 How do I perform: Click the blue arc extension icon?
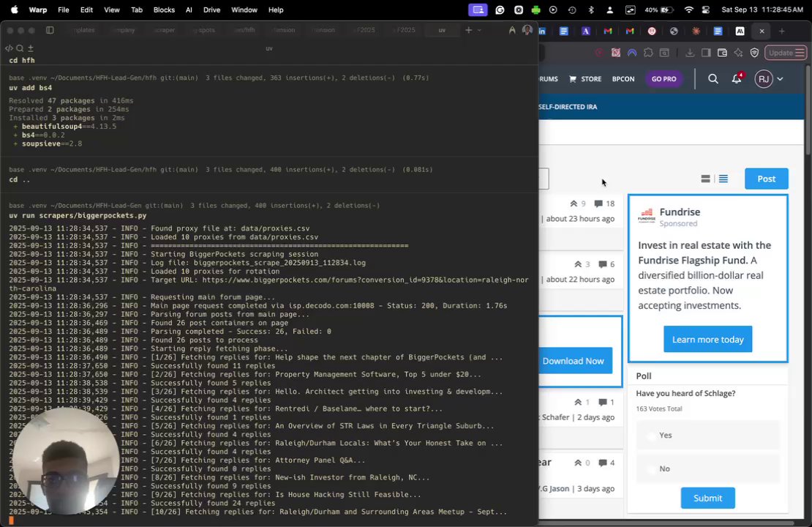(x=632, y=53)
